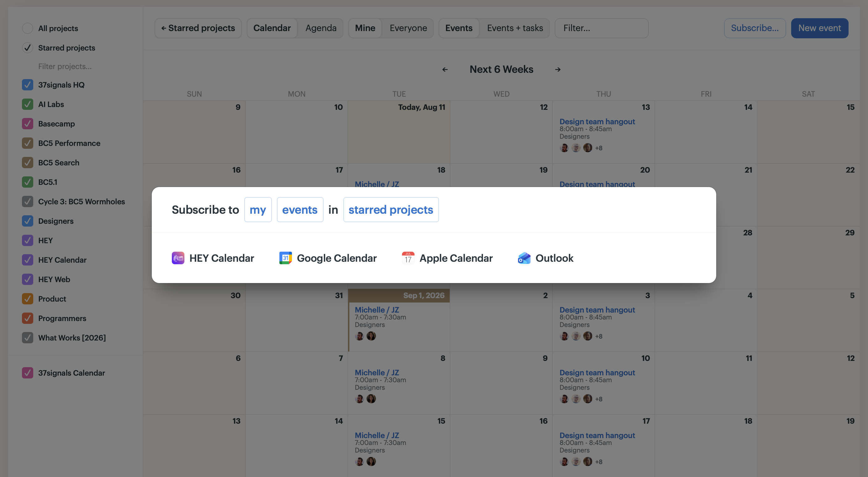
Task: Switch to the Agenda view tab
Action: [321, 28]
